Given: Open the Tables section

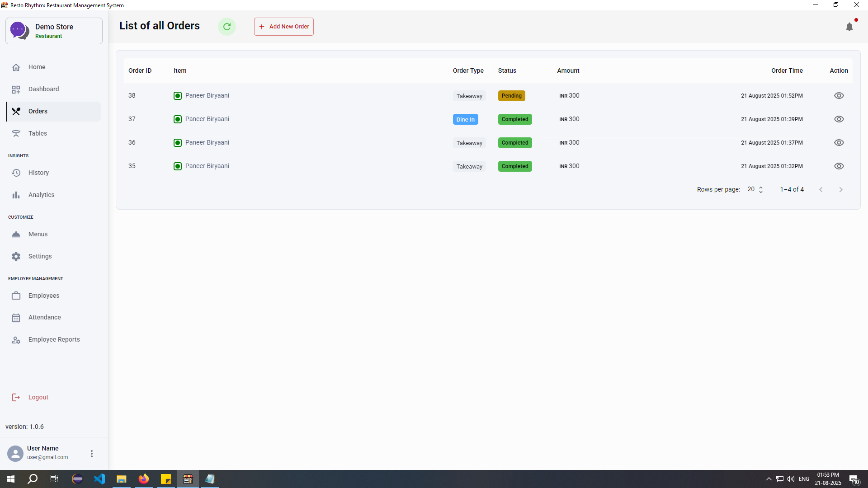Looking at the screenshot, I should [x=38, y=133].
